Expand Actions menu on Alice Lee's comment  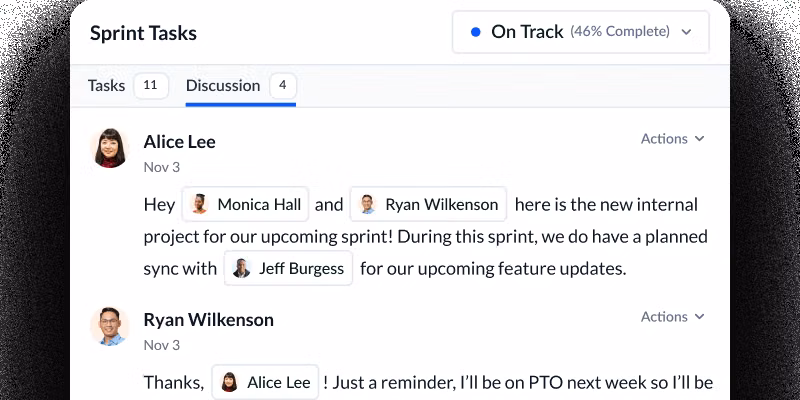(672, 139)
